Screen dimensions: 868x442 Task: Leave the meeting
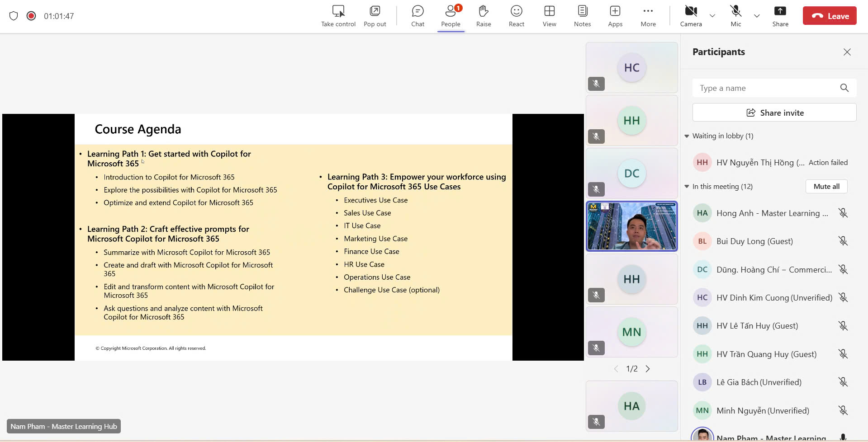(x=830, y=16)
